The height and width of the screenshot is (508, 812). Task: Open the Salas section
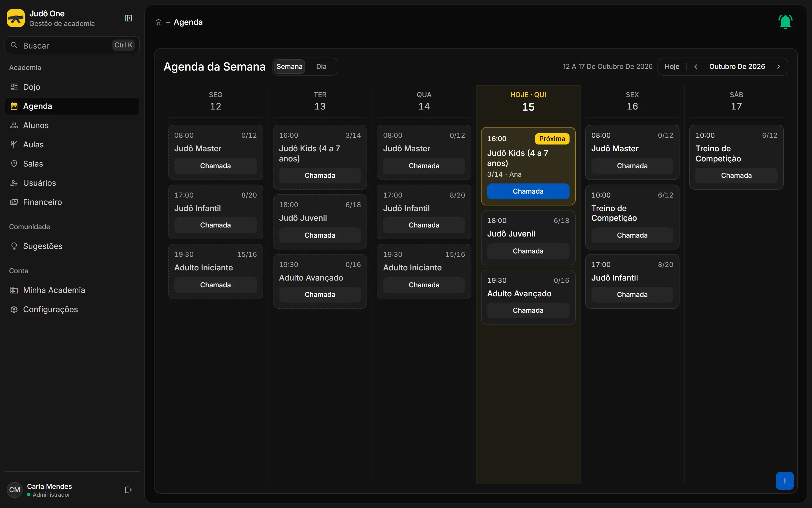pos(72,164)
